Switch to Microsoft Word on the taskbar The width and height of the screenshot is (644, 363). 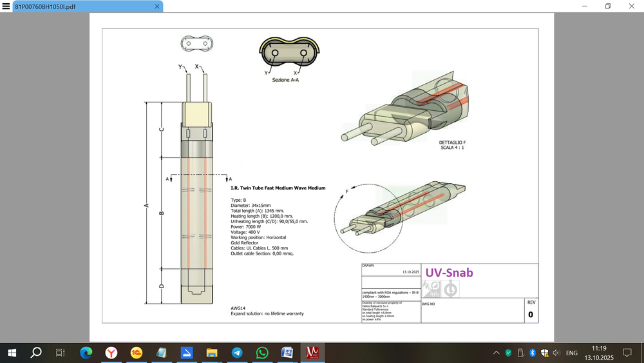pos(287,352)
